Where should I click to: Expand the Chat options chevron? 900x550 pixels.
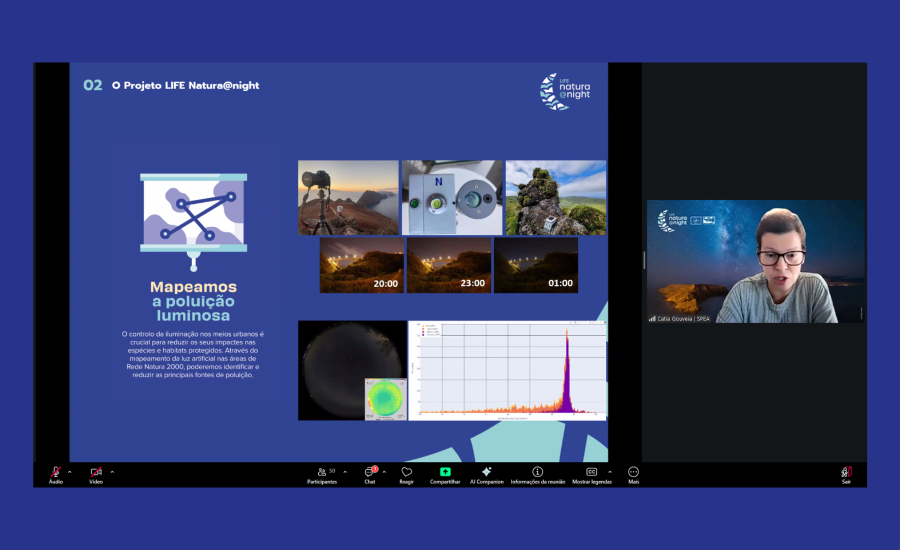click(384, 472)
